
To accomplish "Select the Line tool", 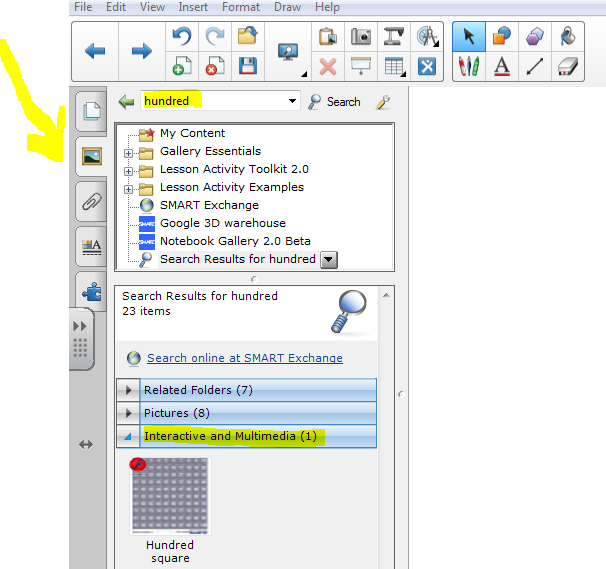I will [535, 66].
